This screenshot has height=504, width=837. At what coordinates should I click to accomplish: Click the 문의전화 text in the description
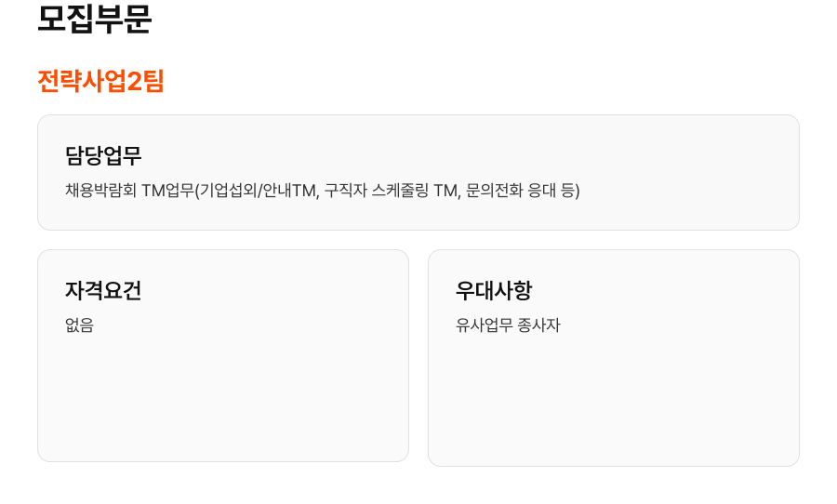click(x=495, y=191)
